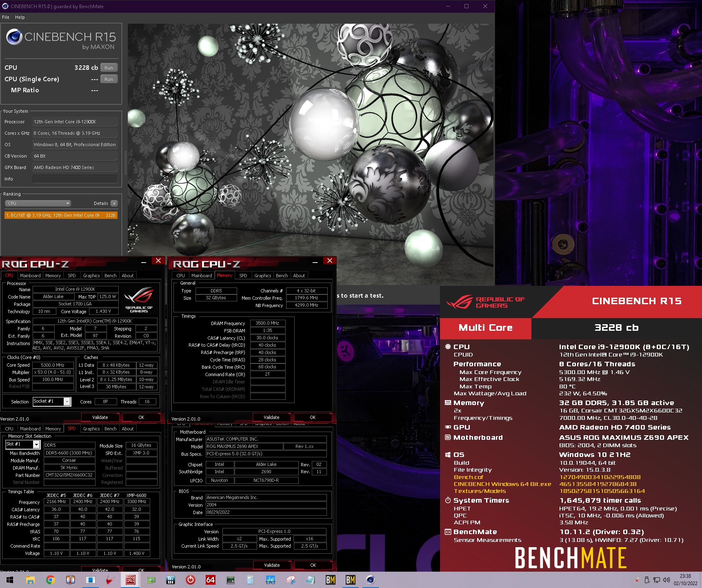
Task: Open the blue bar-meter icon on taskbar
Action: click(171, 580)
